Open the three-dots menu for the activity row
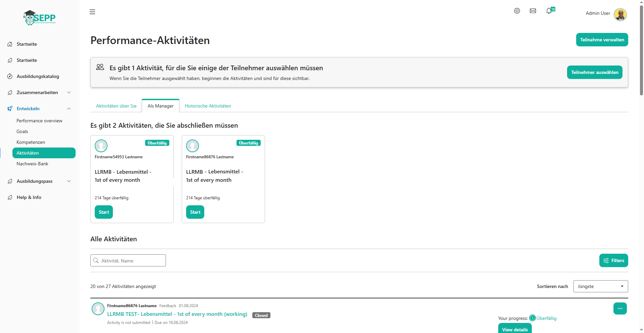The image size is (644, 333). (x=620, y=308)
